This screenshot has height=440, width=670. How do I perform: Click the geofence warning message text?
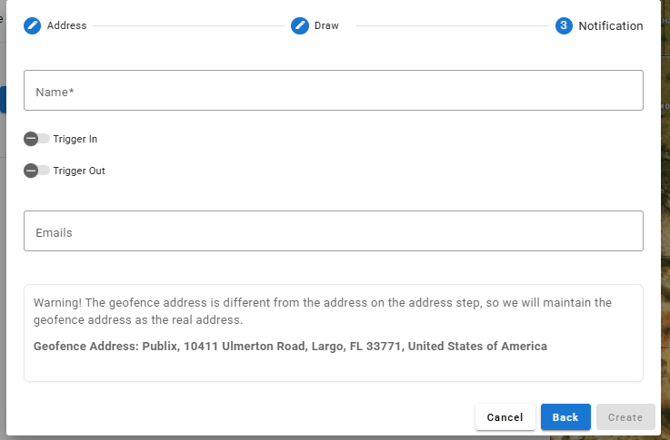(x=322, y=311)
